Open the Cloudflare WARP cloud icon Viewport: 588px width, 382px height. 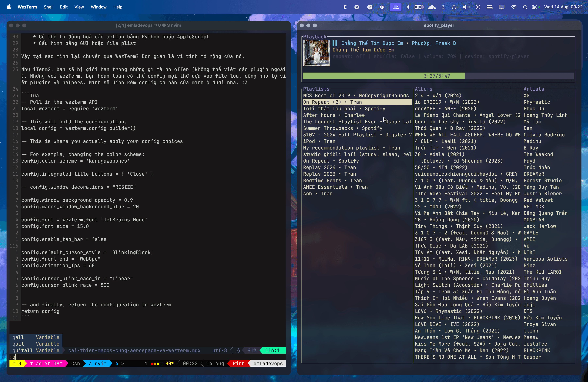(432, 7)
